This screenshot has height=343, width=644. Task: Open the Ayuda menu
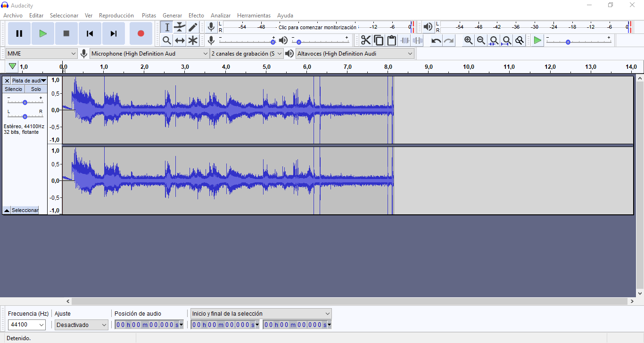point(285,16)
